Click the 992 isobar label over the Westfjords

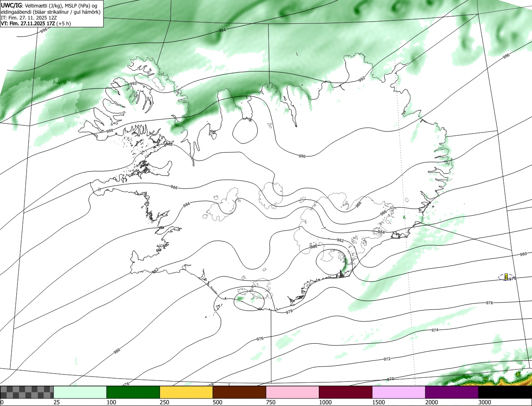point(133,83)
